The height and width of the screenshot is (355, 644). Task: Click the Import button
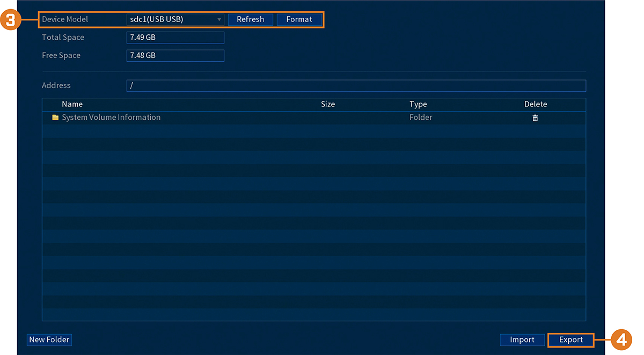522,340
